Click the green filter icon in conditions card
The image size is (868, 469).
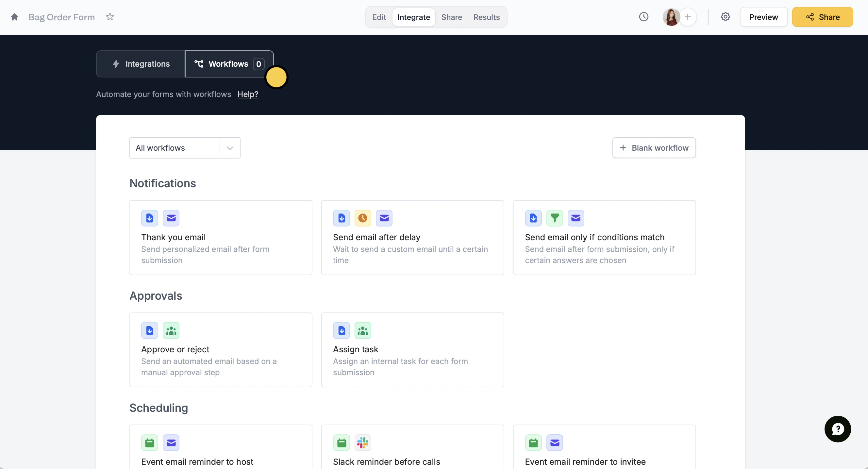(x=554, y=218)
